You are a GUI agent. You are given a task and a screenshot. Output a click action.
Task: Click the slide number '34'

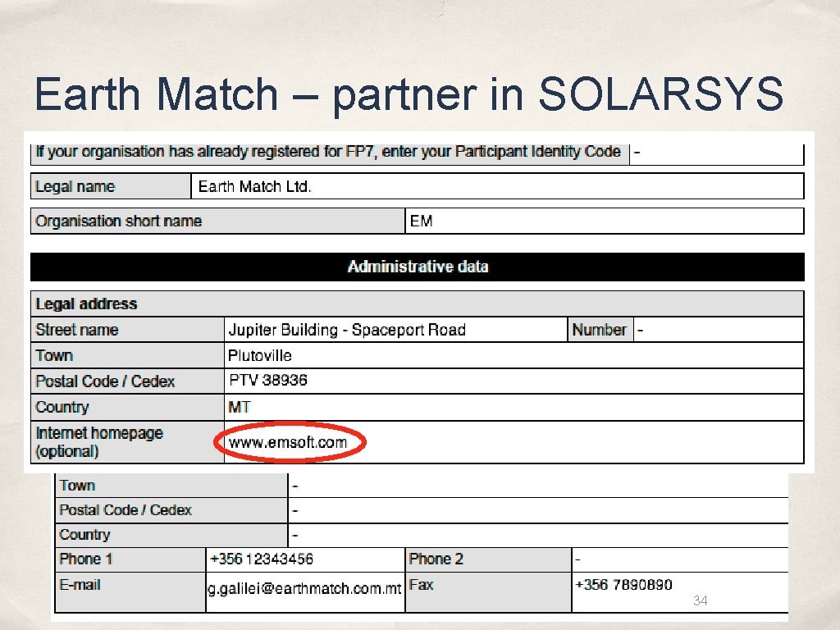tap(701, 600)
